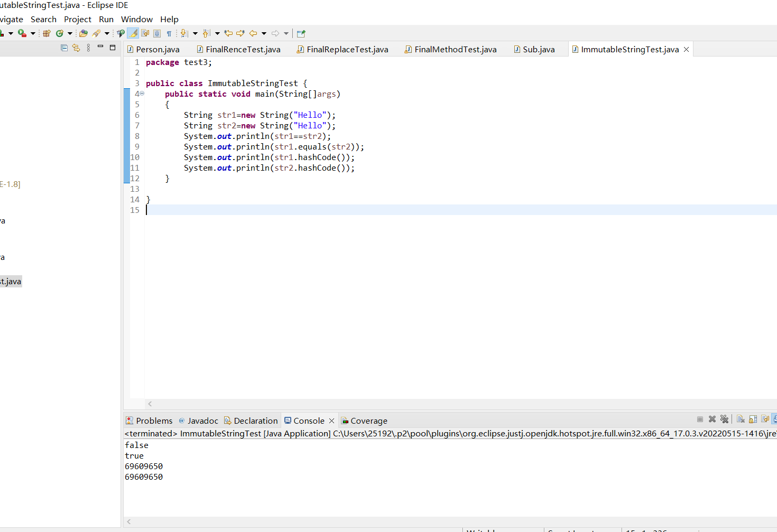
Task: Open the New Java Class dropdown arrow
Action: [x=70, y=33]
